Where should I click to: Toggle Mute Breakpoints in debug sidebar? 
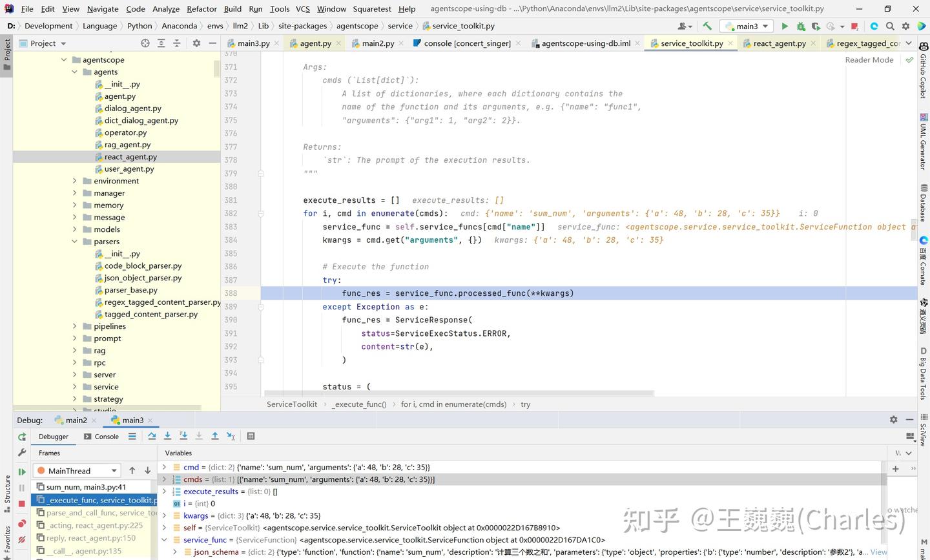pyautogui.click(x=21, y=538)
